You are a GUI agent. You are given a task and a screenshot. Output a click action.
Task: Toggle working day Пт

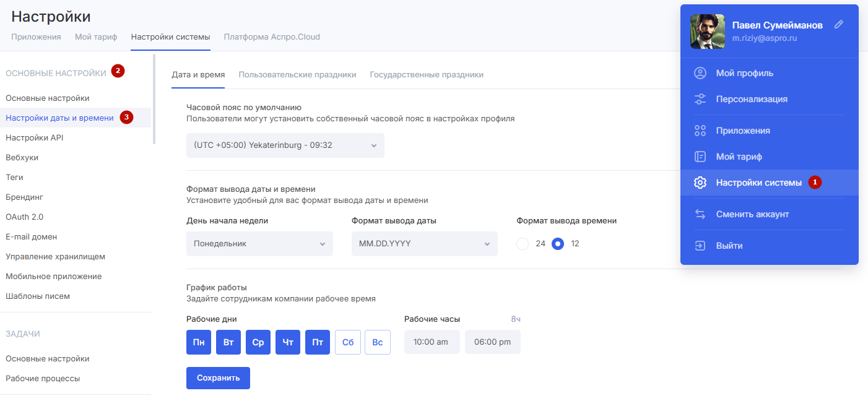coord(318,342)
